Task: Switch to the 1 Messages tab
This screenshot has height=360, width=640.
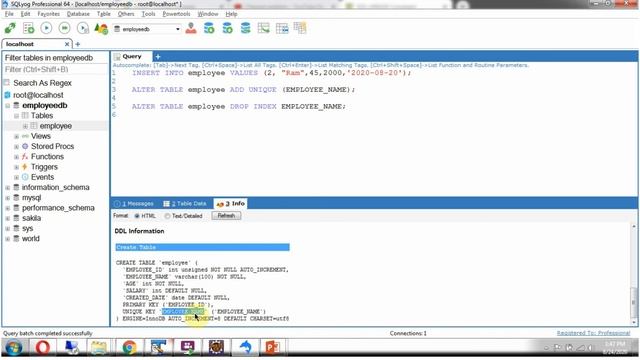Action: [x=134, y=204]
